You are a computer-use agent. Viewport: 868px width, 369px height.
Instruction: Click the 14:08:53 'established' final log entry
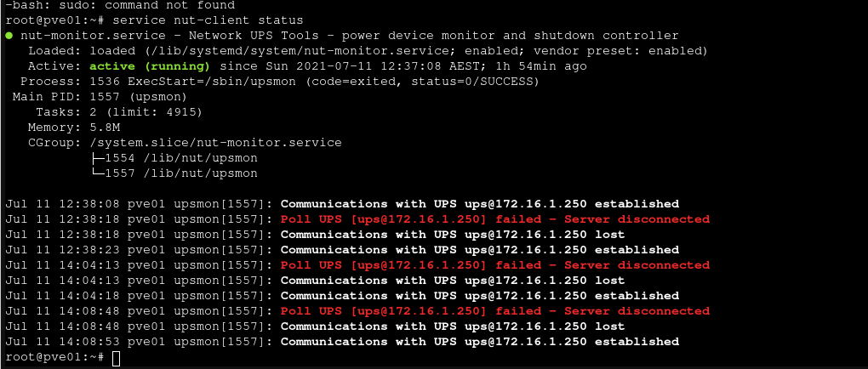pos(342,341)
